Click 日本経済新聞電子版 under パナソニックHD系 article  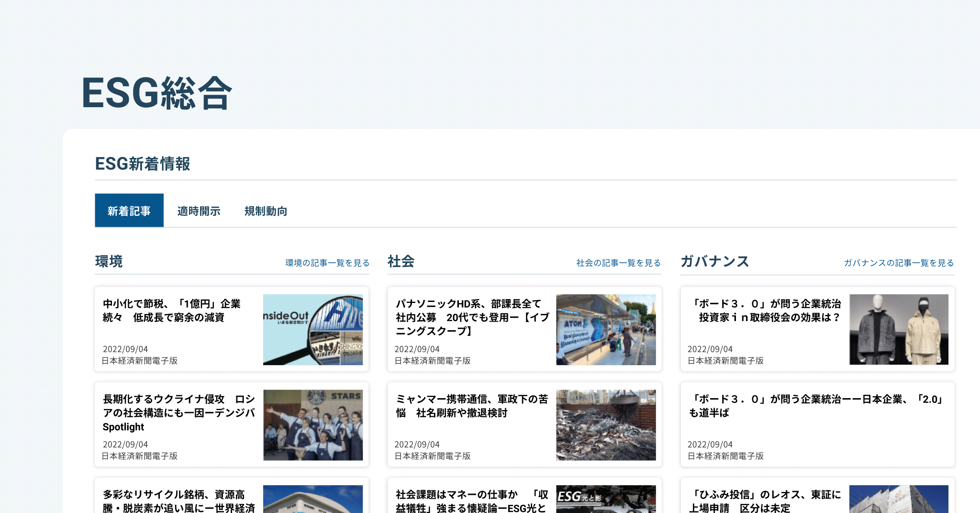pos(433,361)
